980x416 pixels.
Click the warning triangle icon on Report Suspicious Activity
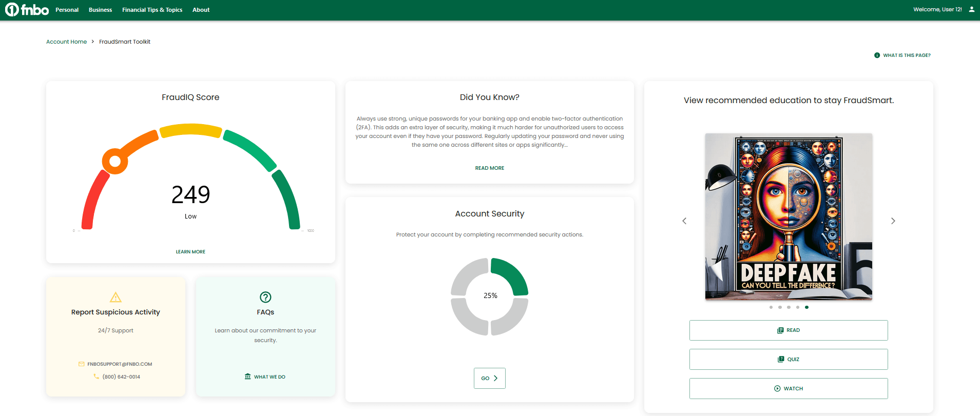(116, 297)
